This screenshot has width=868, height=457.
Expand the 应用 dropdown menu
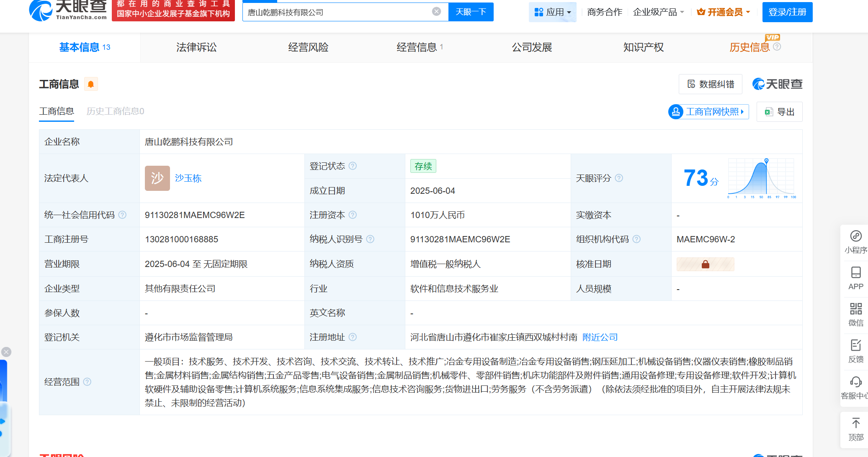pos(553,12)
